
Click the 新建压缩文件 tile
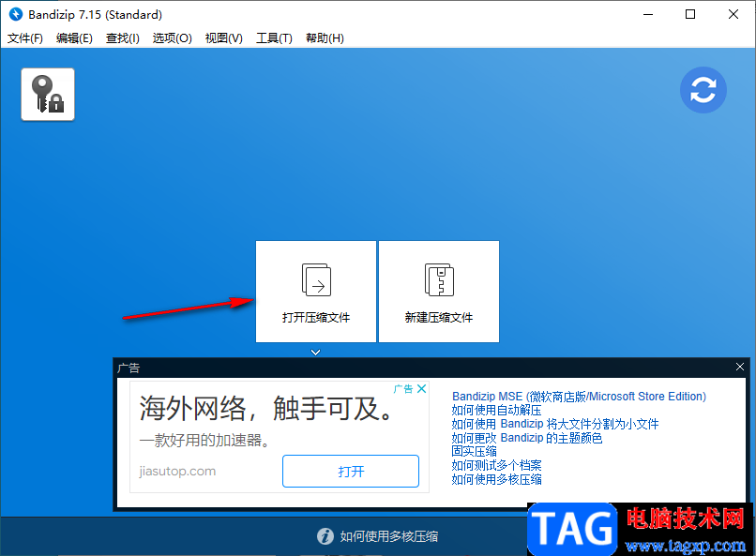(439, 292)
